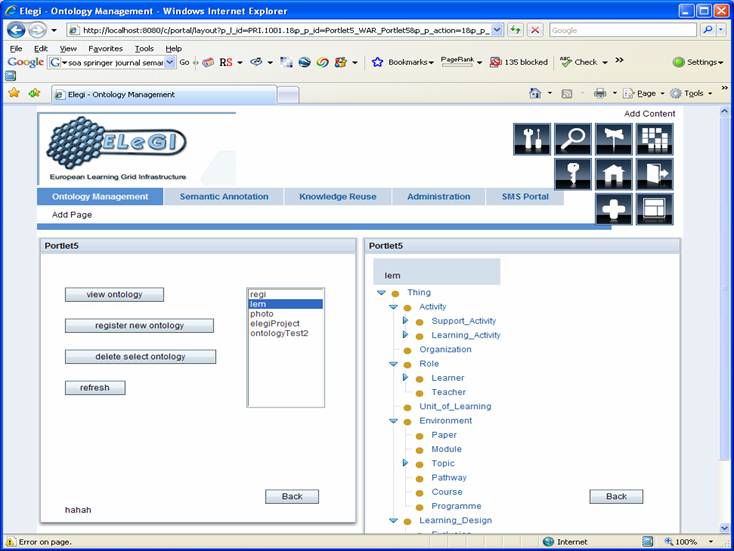This screenshot has height=551, width=734.
Task: Expand the Topic tree node
Action: 405,463
